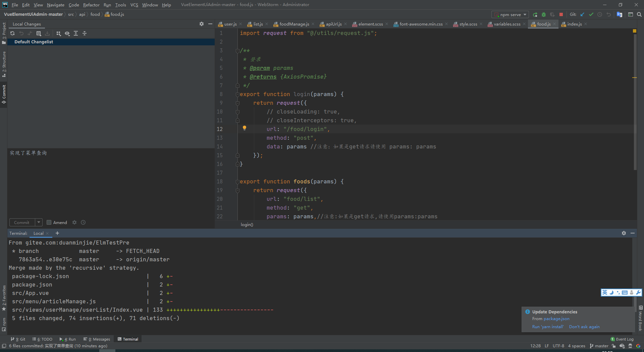Select the Default Changelist row
644x352 pixels.
click(111, 42)
